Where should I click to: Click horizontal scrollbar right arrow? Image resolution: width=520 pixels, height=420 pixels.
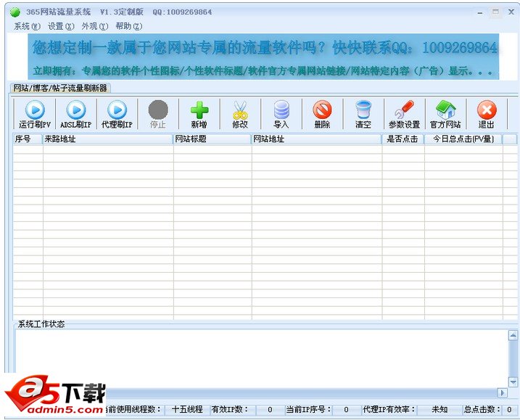(502, 392)
